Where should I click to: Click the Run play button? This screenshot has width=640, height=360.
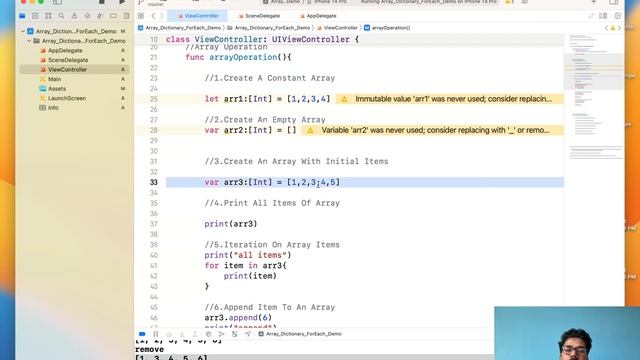point(122,2)
